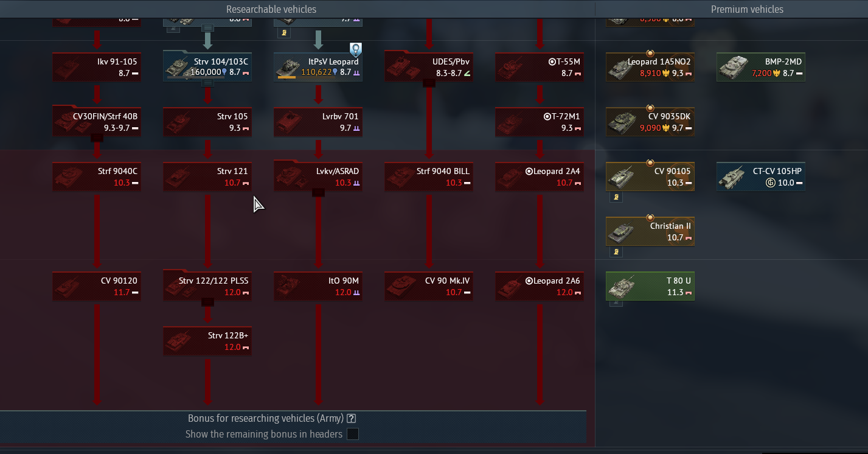Click the Premium vehicles header

(747, 9)
